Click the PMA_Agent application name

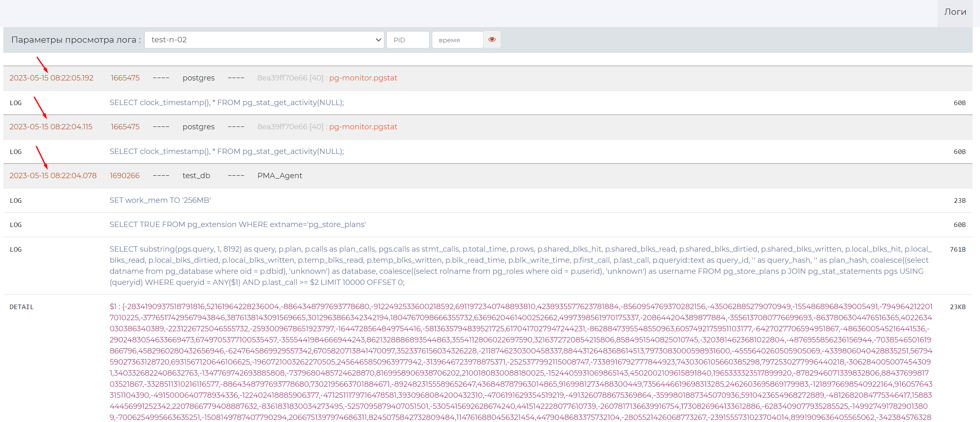pos(279,176)
